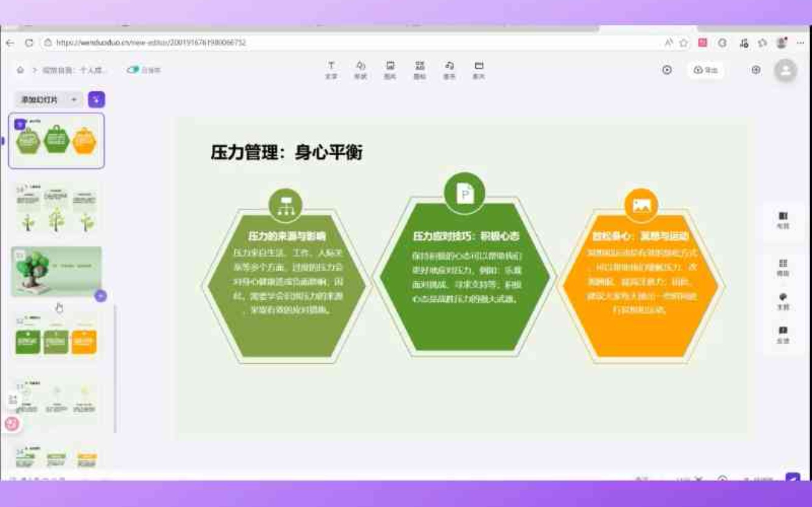Click the hexagon icon left of avatar
Image resolution: width=812 pixels, height=507 pixels.
pyautogui.click(x=756, y=70)
